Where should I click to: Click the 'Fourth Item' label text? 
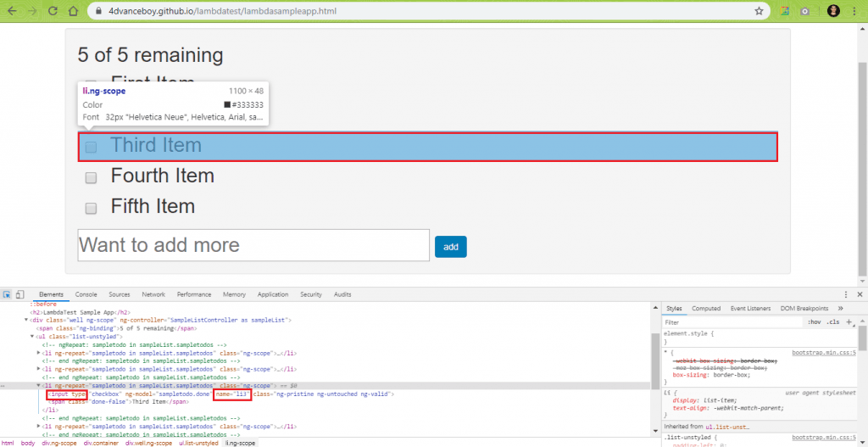coord(162,176)
